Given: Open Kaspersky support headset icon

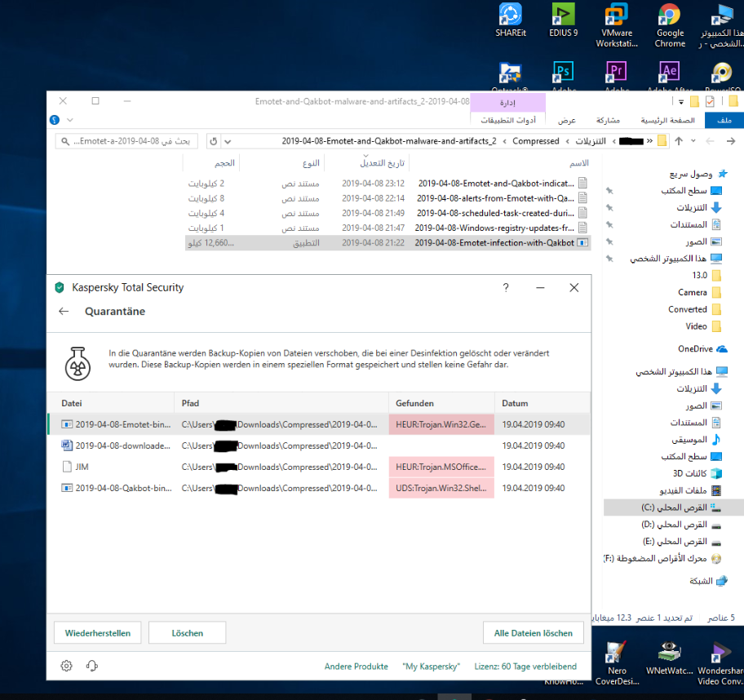Looking at the screenshot, I should [x=92, y=666].
